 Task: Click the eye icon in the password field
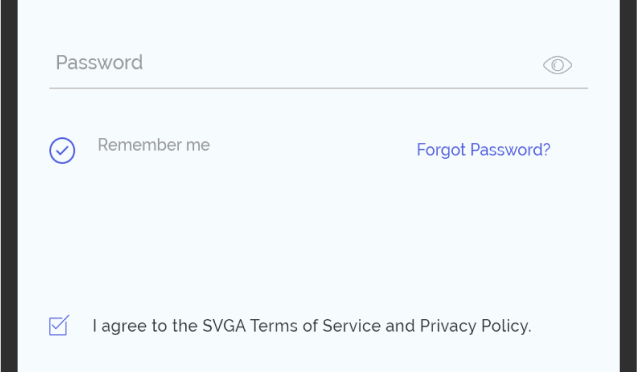tap(557, 65)
